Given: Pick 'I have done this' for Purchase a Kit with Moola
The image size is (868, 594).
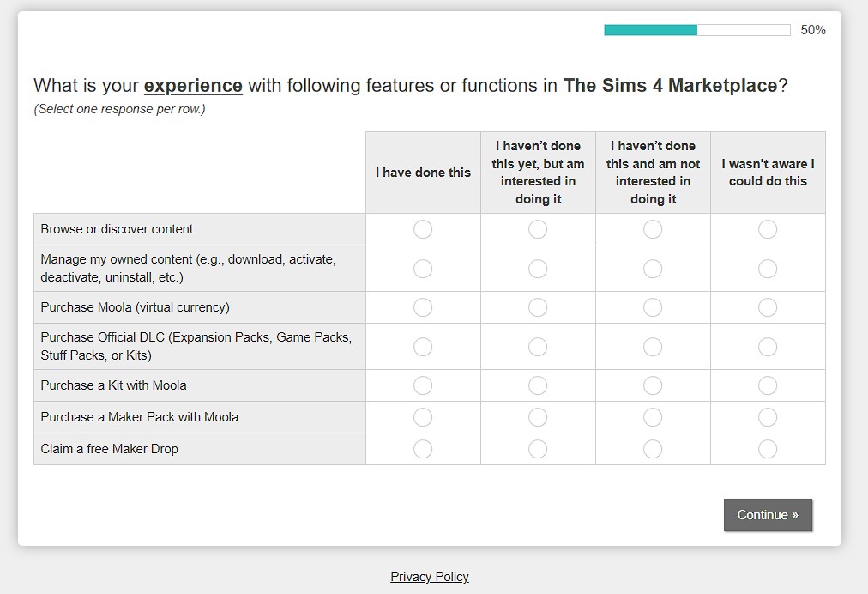Looking at the screenshot, I should click(x=423, y=385).
